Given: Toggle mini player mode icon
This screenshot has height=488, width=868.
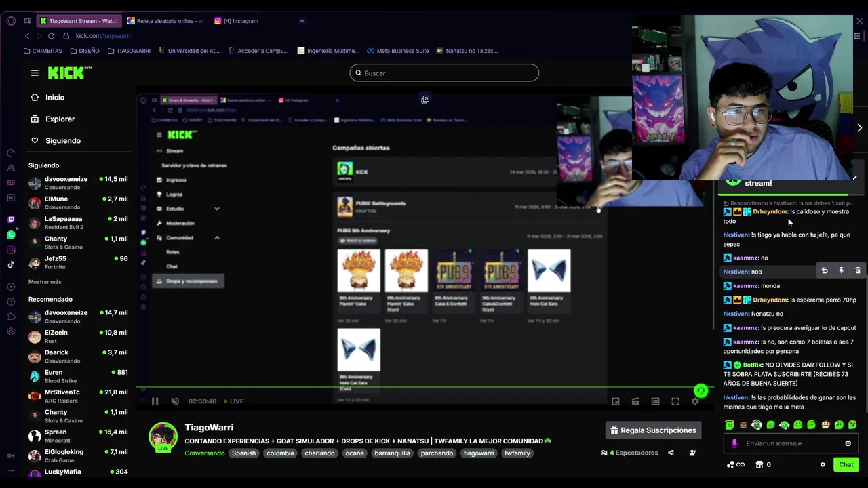Looking at the screenshot, I should click(x=616, y=401).
